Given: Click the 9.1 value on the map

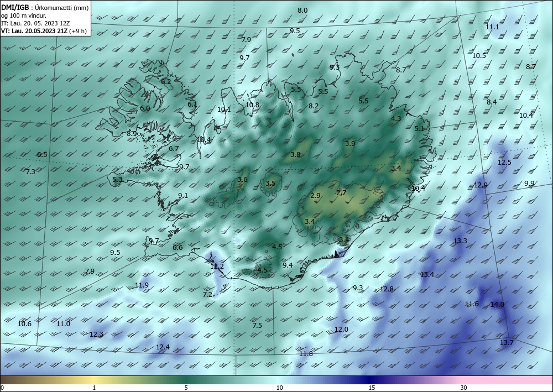Looking at the screenshot, I should pyautogui.click(x=183, y=195).
